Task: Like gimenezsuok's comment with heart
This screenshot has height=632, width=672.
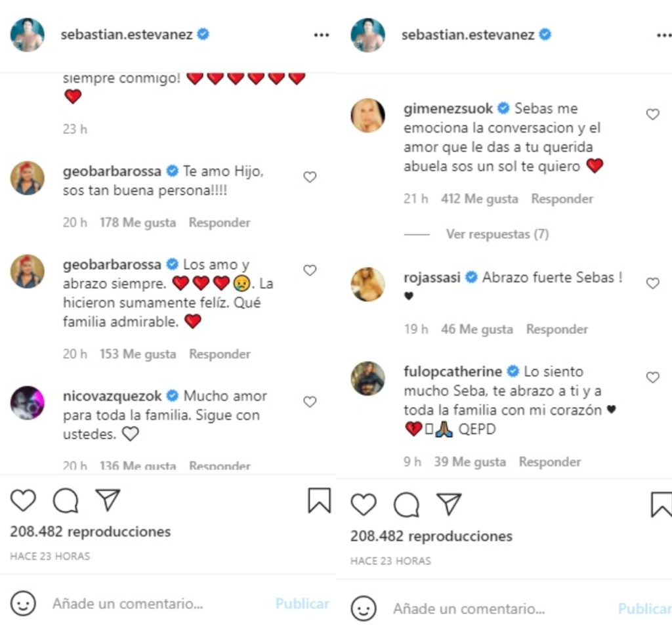Action: click(652, 114)
